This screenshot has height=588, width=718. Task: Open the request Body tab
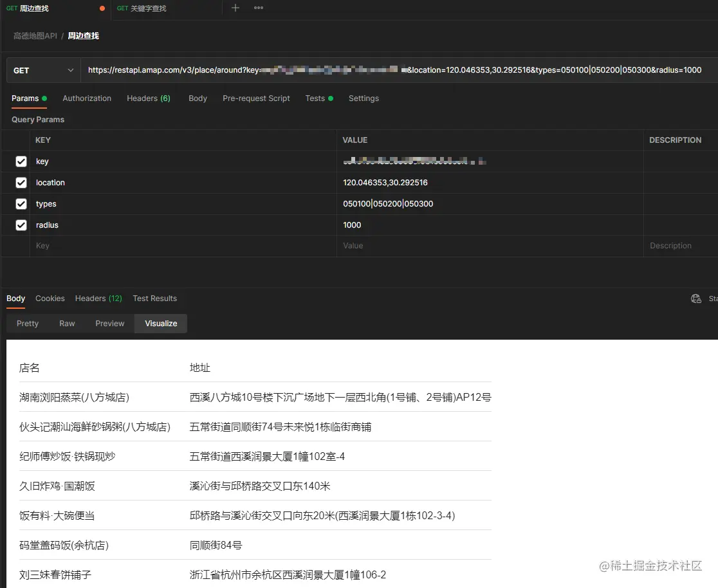[x=198, y=98]
